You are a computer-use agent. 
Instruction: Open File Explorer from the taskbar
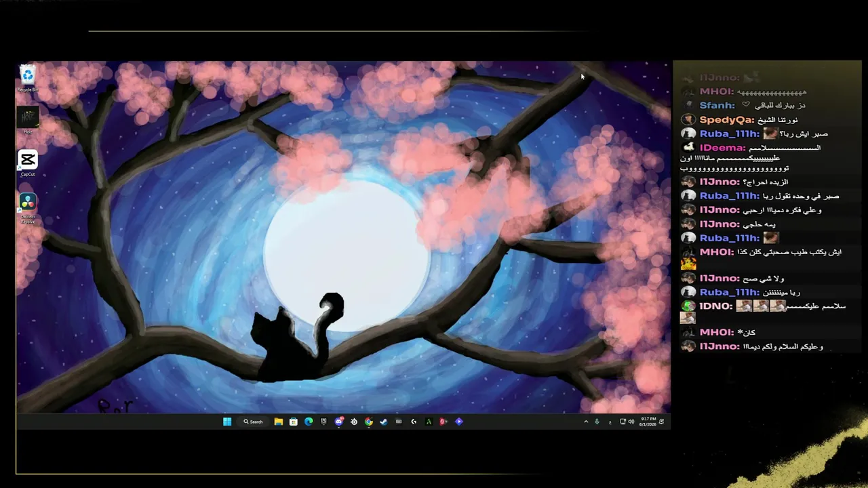click(x=279, y=422)
